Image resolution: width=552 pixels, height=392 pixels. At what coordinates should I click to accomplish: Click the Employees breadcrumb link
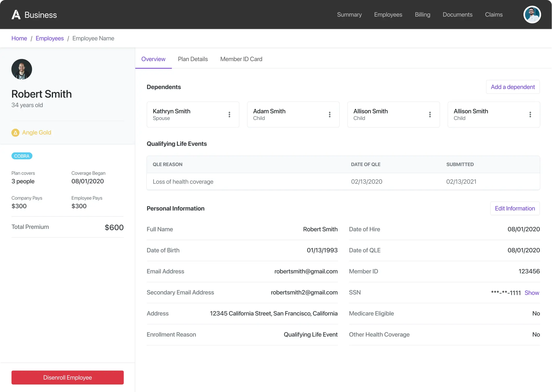49,38
